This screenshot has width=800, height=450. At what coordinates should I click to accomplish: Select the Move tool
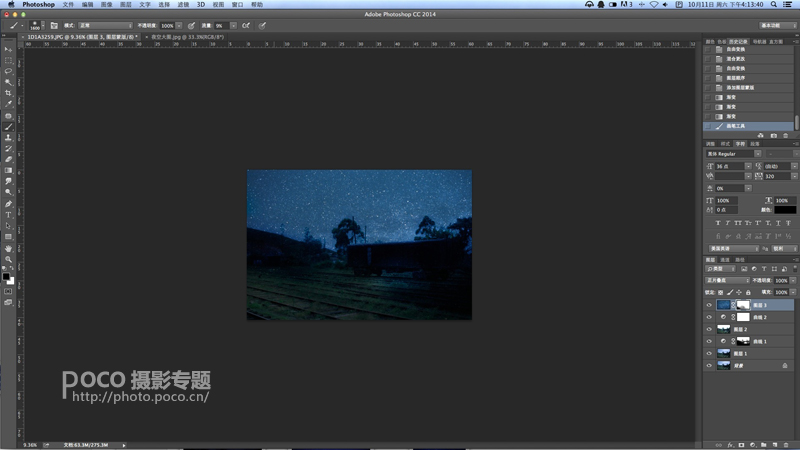pyautogui.click(x=8, y=49)
